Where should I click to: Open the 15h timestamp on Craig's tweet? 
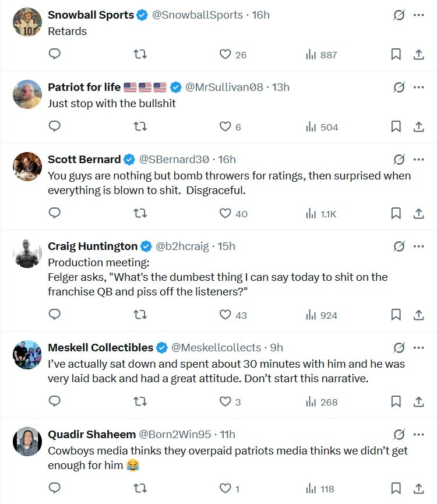pos(226,246)
